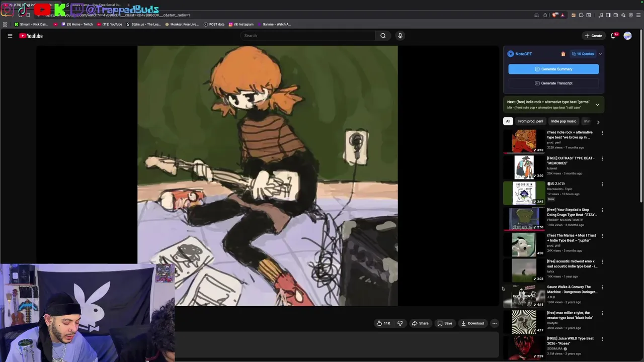The image size is (644, 362).
Task: Open the bookmarks bar apps grid icon
Action: click(x=5, y=24)
